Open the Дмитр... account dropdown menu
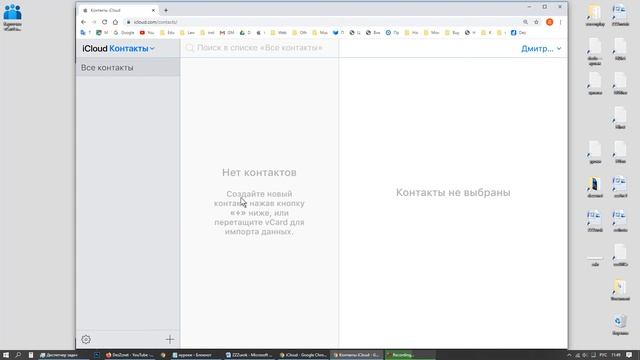The height and width of the screenshot is (360, 640). 541,49
